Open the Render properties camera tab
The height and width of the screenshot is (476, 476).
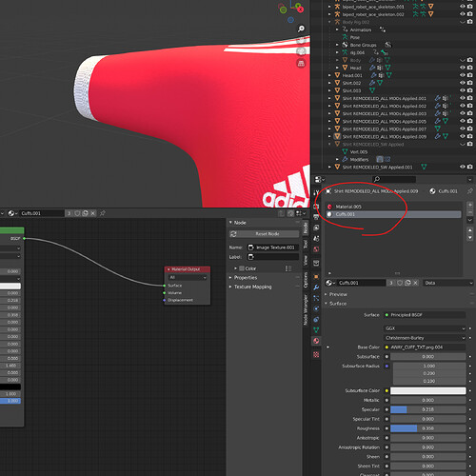click(x=316, y=207)
